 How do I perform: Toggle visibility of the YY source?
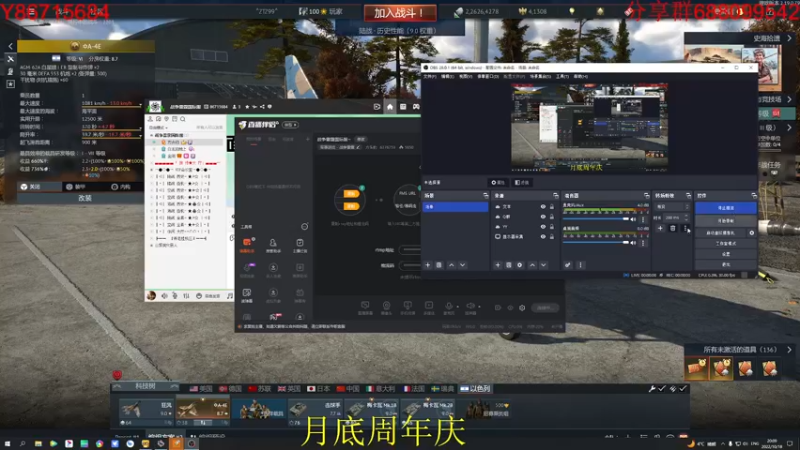pyautogui.click(x=543, y=227)
